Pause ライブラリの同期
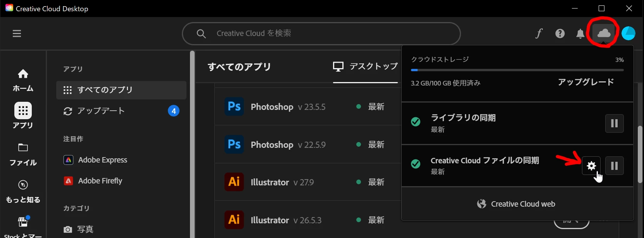The width and height of the screenshot is (644, 238). pos(615,123)
